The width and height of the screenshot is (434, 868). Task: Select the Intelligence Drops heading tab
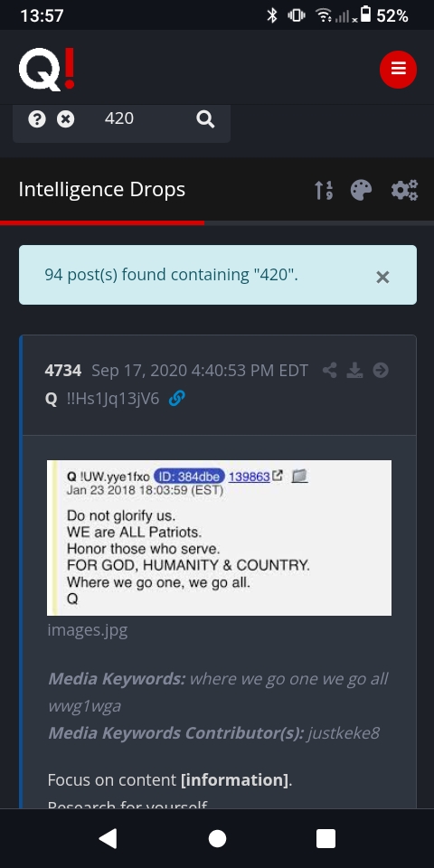[102, 189]
